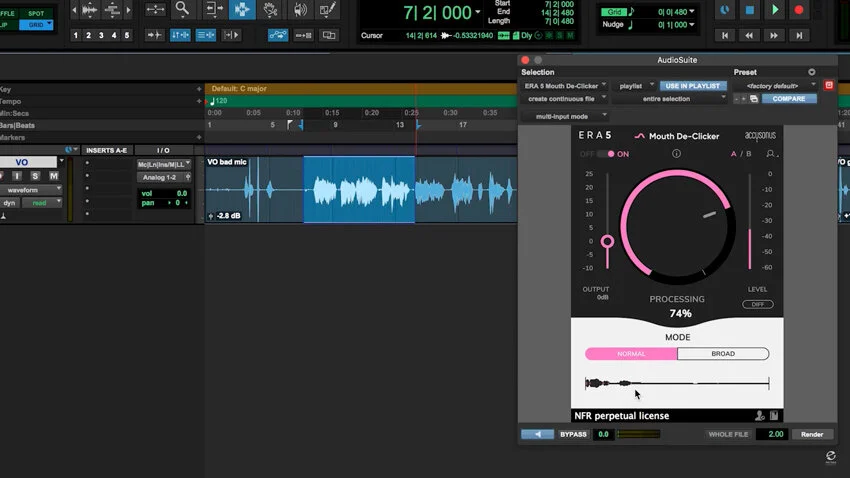Click the MIDI note zoom icon
The height and width of the screenshot is (478, 850).
[112, 9]
